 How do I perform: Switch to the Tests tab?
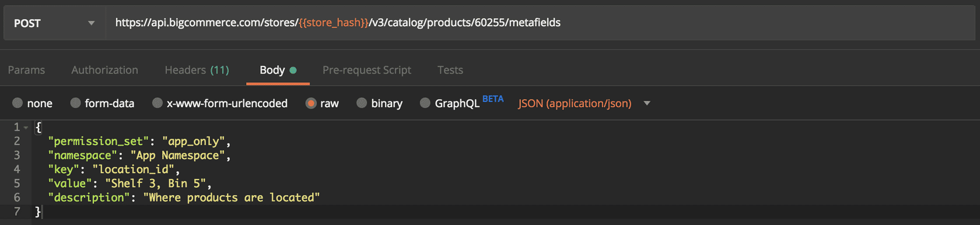click(450, 70)
